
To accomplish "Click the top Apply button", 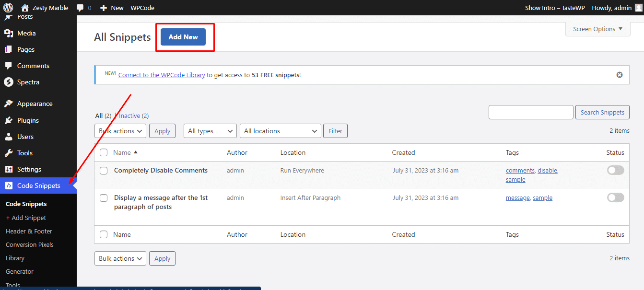I will tap(162, 131).
